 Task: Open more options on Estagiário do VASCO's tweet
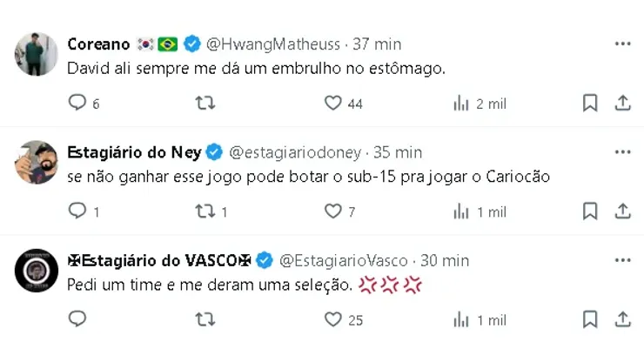(x=622, y=260)
